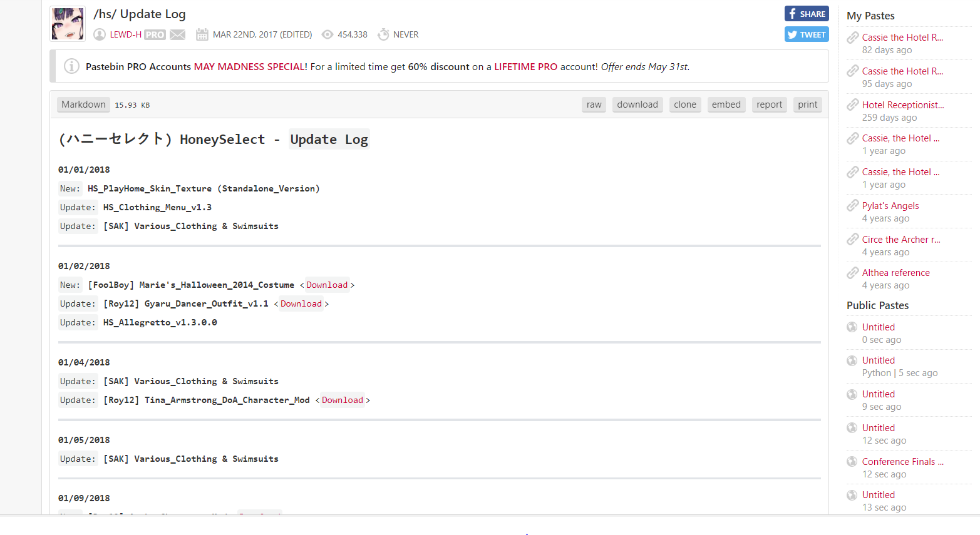Open Untitled public paste from 0 sec ago
Screen dimensions: 980x535
point(878,327)
